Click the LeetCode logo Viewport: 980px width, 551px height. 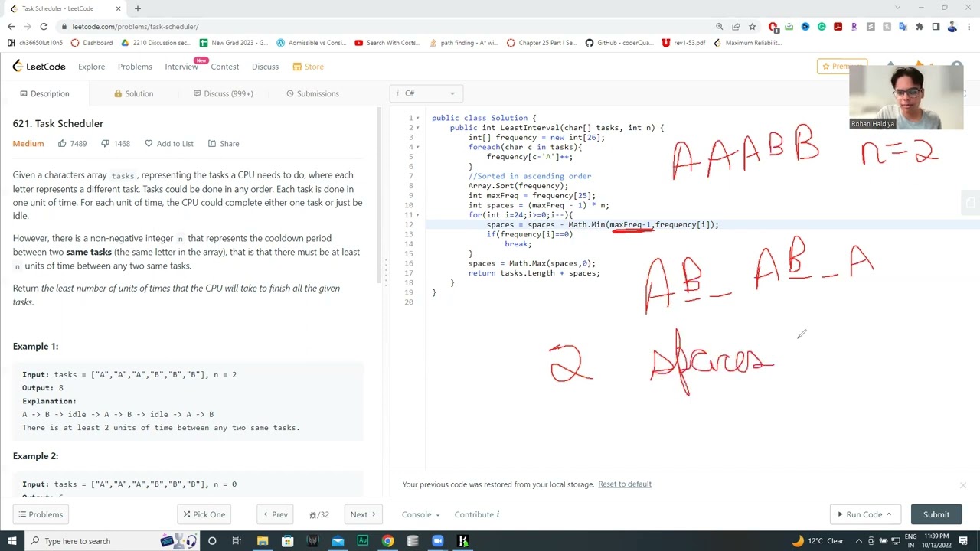click(39, 67)
